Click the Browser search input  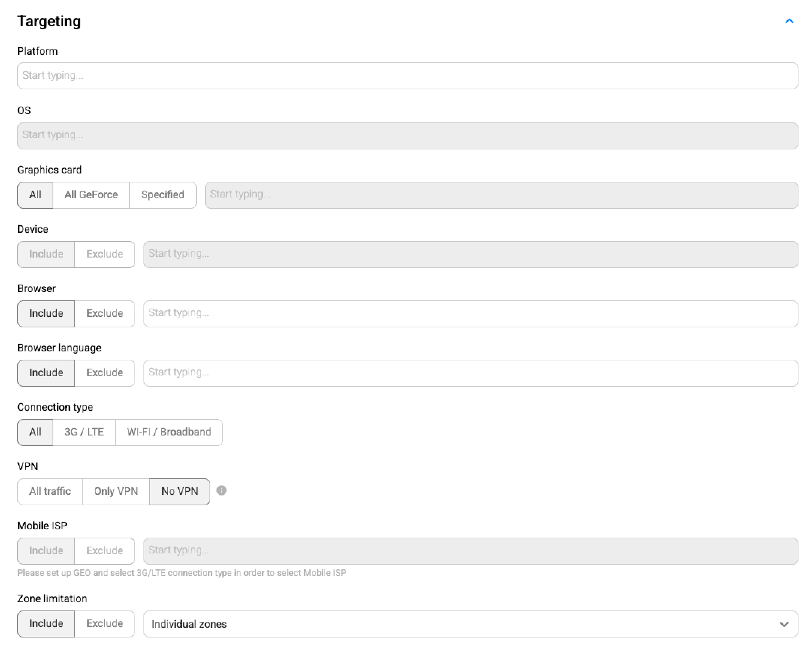(470, 313)
